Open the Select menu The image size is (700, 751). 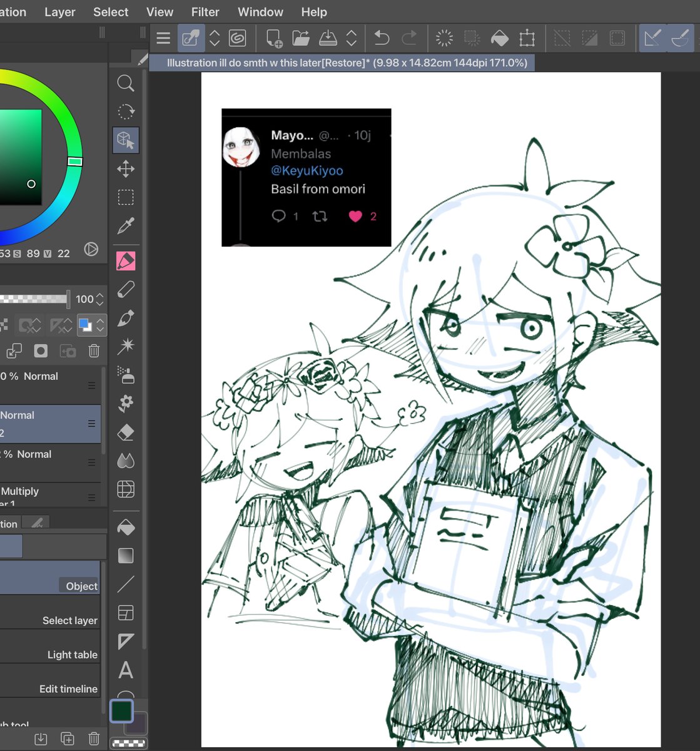tap(111, 12)
